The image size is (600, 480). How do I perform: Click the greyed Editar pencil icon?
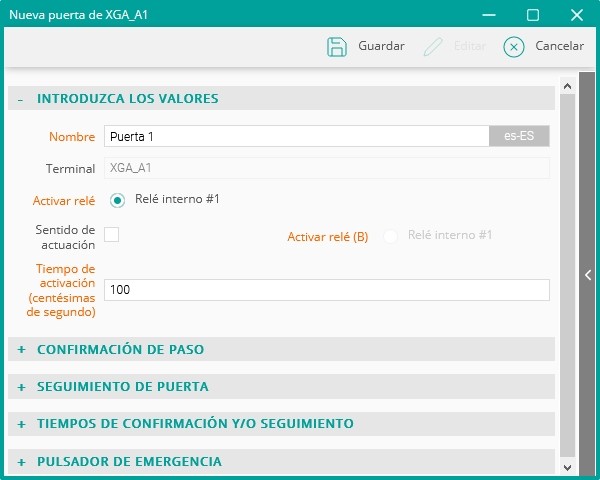(433, 47)
